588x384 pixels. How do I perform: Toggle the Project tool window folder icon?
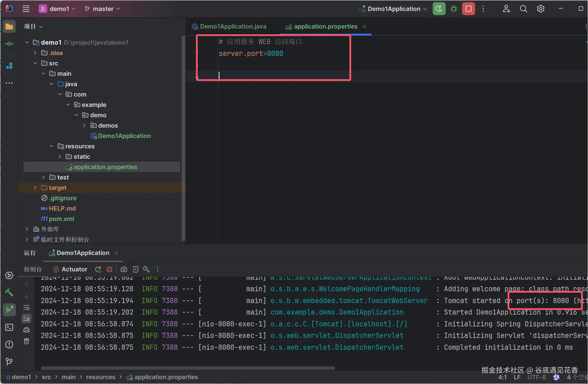point(9,27)
